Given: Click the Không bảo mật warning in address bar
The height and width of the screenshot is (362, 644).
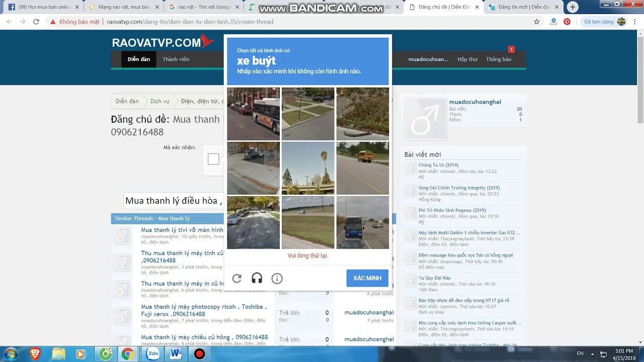Looking at the screenshot, I should 75,22.
